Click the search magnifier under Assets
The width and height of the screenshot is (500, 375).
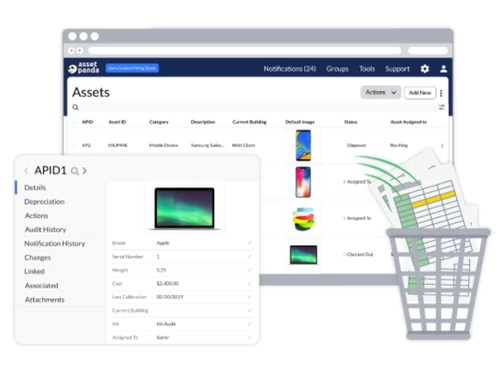[x=76, y=107]
